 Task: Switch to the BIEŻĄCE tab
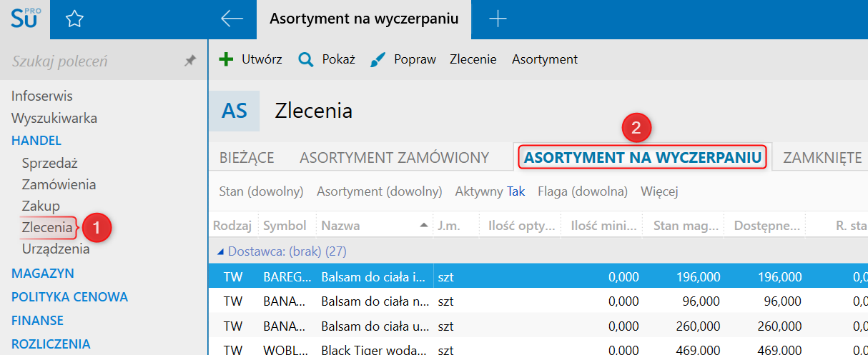point(247,158)
